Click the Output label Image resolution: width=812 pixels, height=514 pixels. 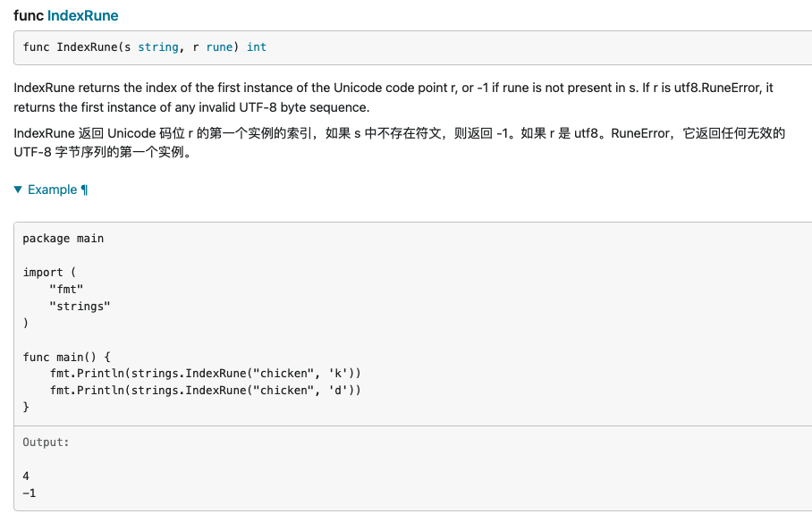point(46,442)
